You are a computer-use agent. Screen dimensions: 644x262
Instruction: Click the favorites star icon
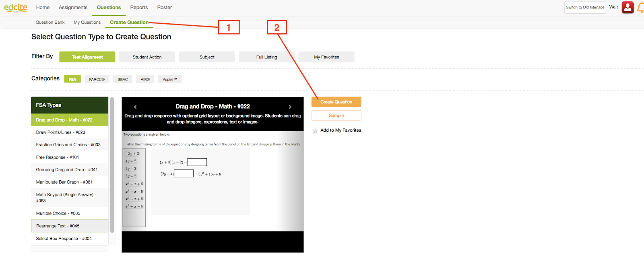(x=315, y=130)
